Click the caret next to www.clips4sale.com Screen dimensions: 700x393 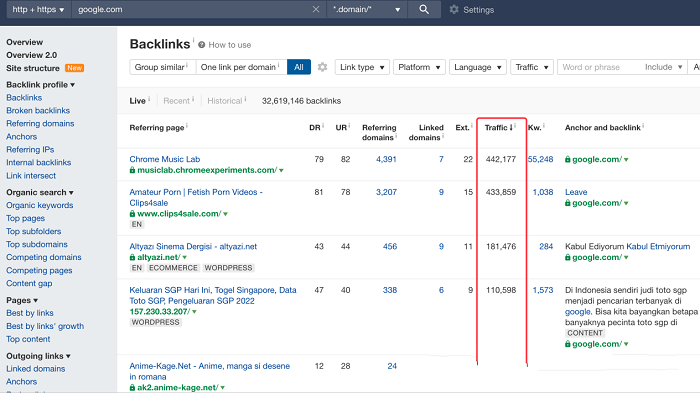tap(225, 214)
